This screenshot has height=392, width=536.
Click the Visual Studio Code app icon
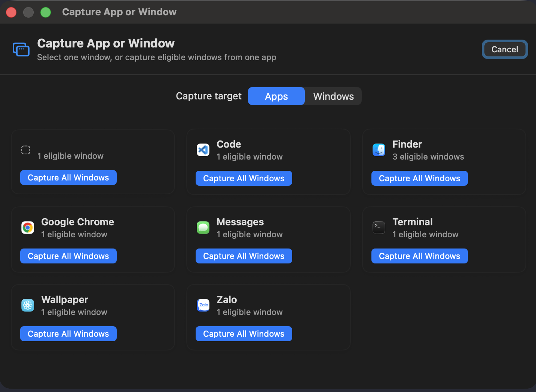click(203, 150)
